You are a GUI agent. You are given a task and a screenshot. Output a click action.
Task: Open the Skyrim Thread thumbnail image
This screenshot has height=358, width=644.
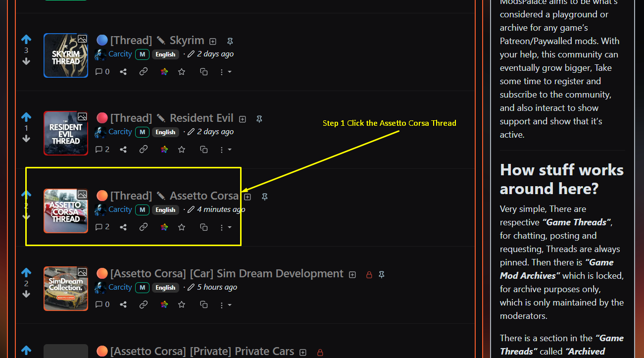(66, 55)
